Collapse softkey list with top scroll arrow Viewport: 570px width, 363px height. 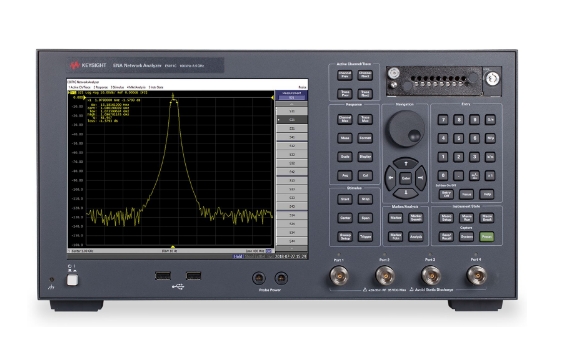pos(292,104)
